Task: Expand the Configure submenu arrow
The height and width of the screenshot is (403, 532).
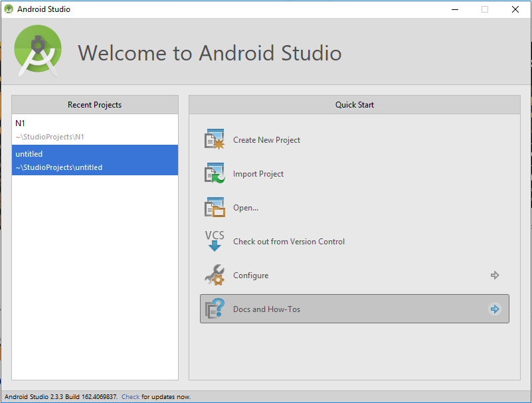Action: (495, 275)
